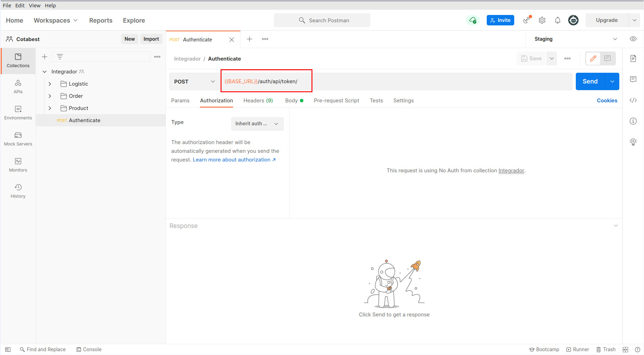Open the Edit menu
The image size is (644, 355).
(x=20, y=5)
